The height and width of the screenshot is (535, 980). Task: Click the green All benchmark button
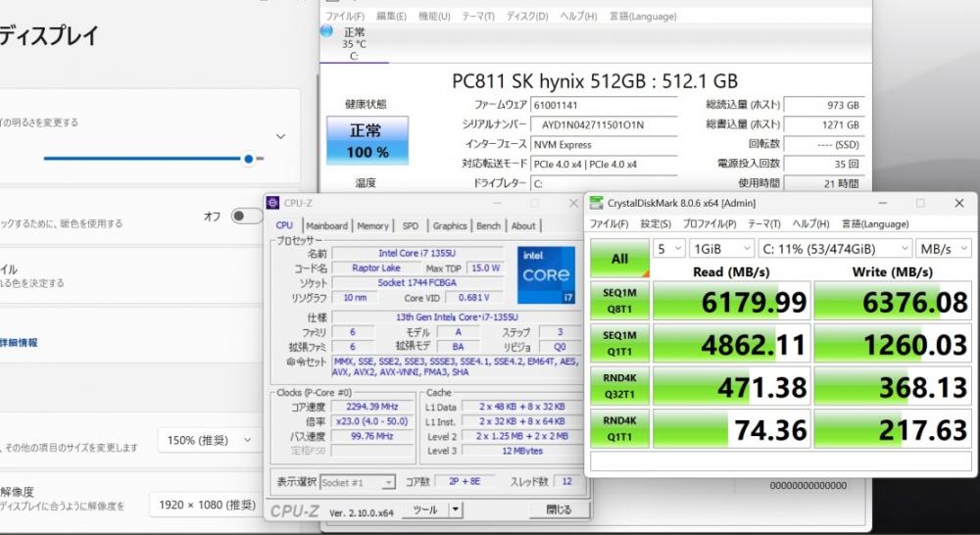[619, 258]
